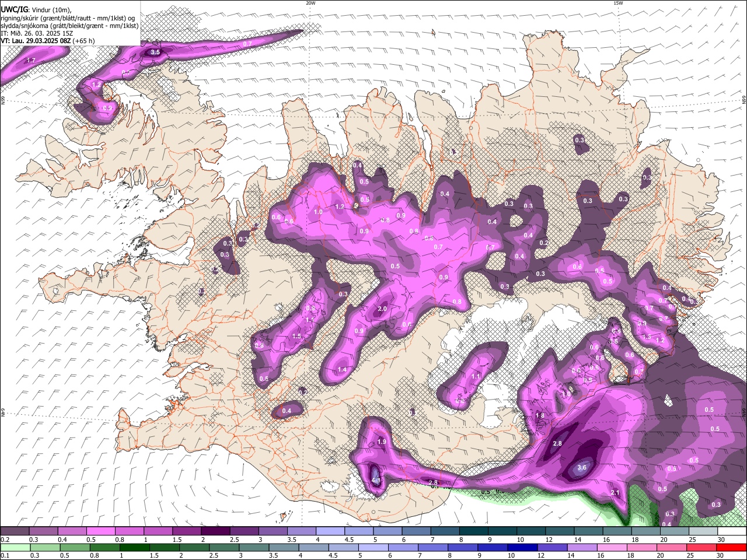Click the 2.0 precipitation value in central Iceland

tap(382, 309)
